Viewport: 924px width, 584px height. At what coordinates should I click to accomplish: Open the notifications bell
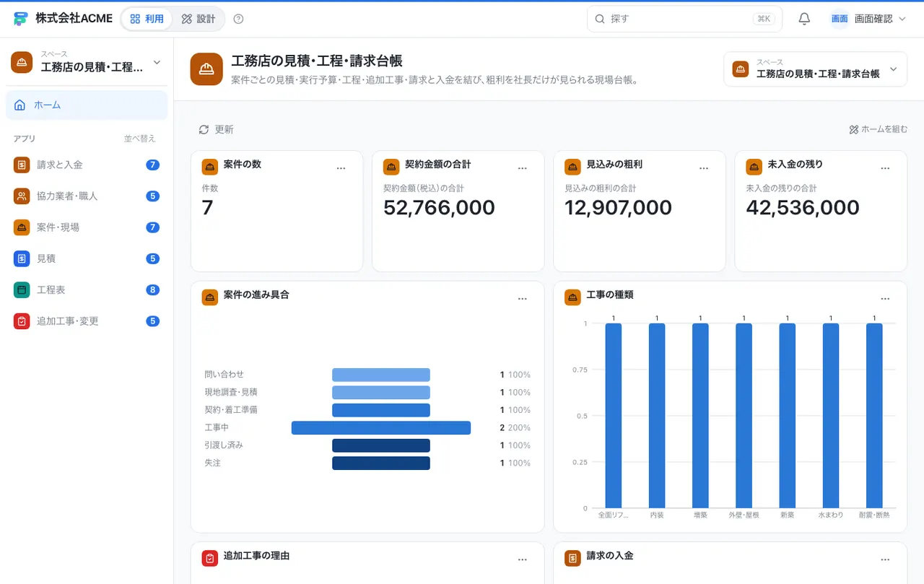click(804, 19)
